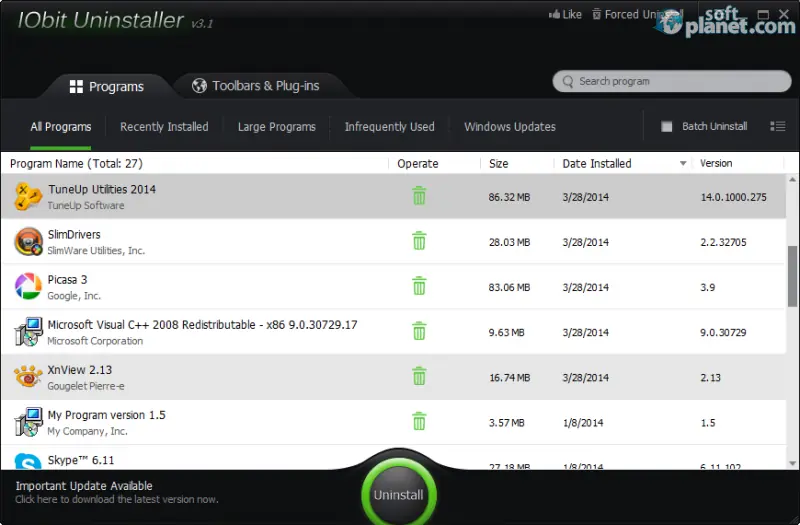Click the green Uninstall button
The height and width of the screenshot is (525, 800).
point(398,494)
